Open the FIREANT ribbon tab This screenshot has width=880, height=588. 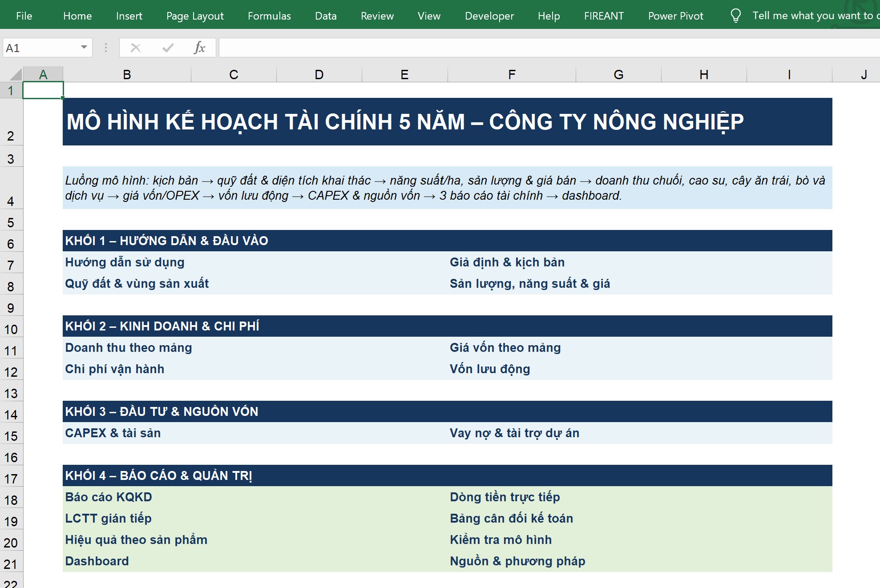pos(604,16)
